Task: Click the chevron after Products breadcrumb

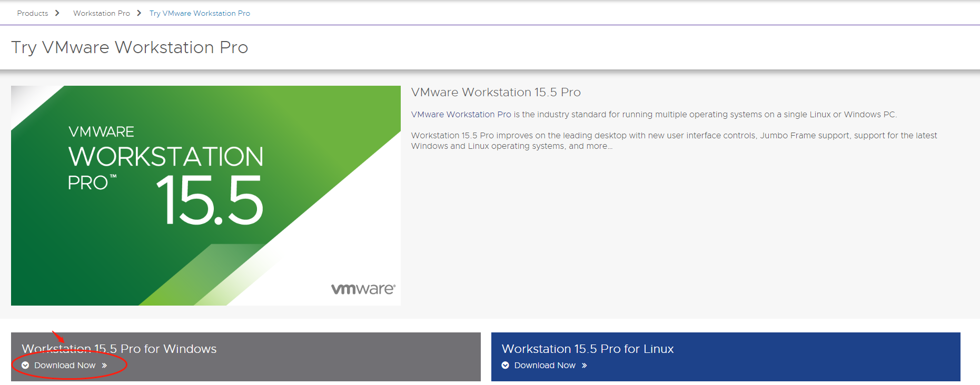Action: [57, 13]
